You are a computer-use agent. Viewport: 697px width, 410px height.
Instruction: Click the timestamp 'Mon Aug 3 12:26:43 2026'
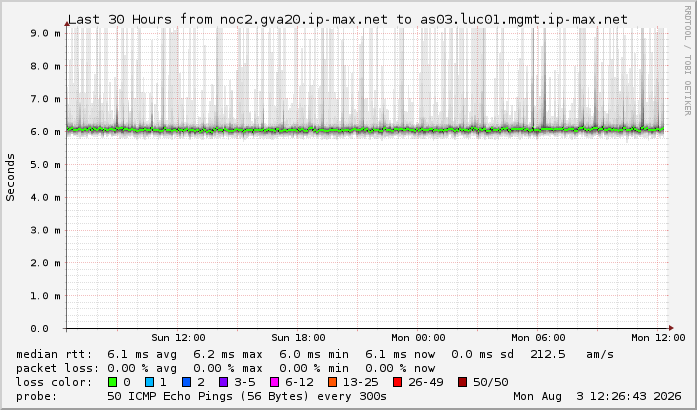point(597,396)
